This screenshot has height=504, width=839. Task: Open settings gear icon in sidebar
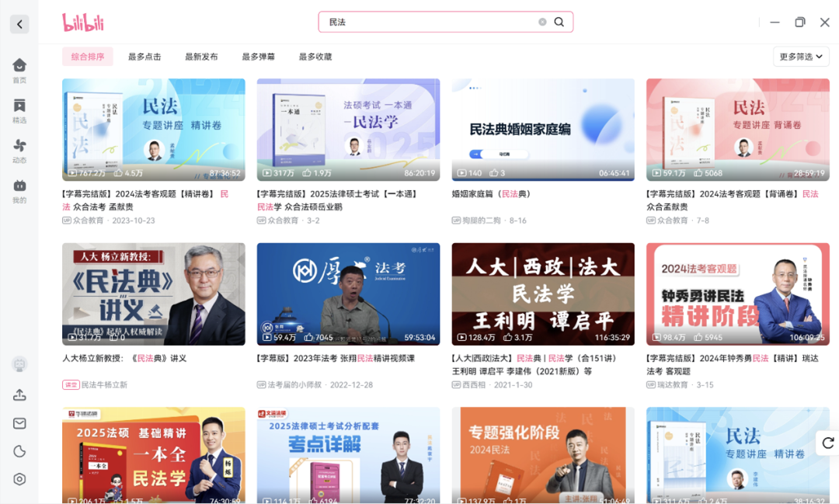[x=19, y=479]
